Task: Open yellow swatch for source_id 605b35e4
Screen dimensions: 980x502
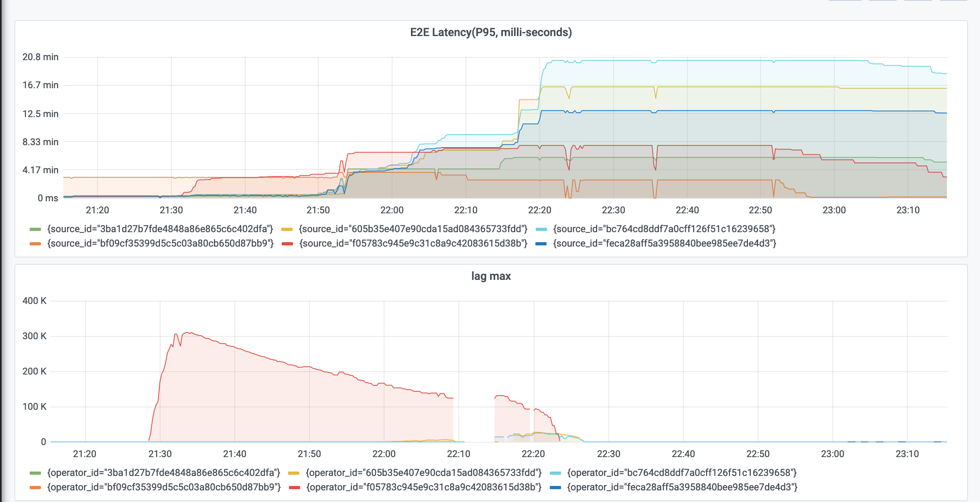Action: coord(287,229)
